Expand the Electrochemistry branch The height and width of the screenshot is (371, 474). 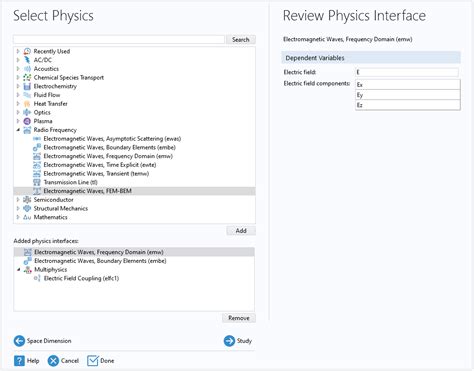(x=18, y=86)
